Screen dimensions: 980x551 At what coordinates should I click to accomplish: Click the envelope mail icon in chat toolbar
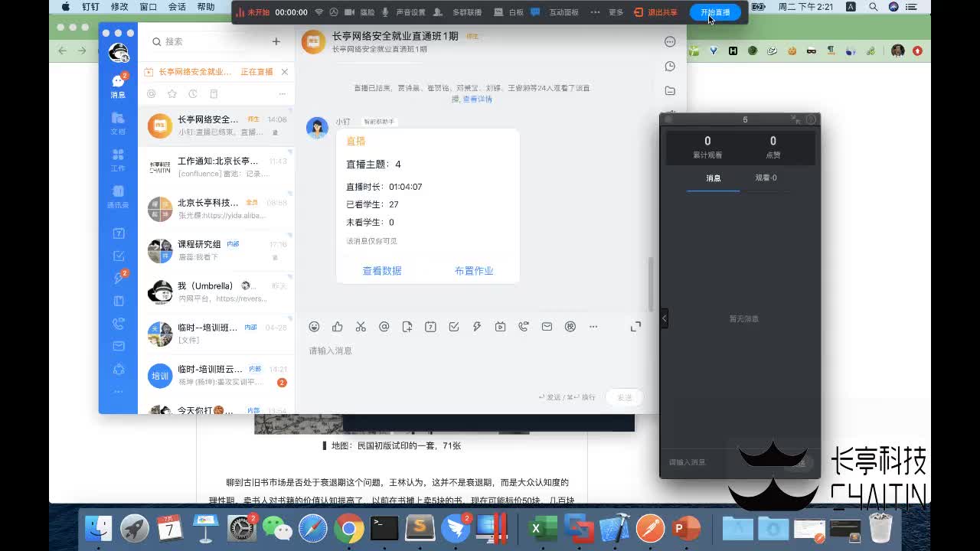click(x=547, y=327)
